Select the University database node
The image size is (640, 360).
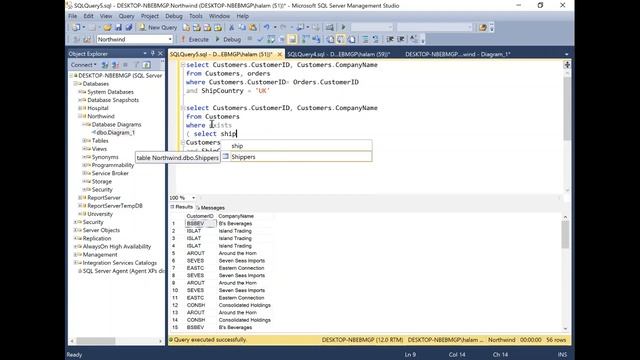(x=100, y=214)
